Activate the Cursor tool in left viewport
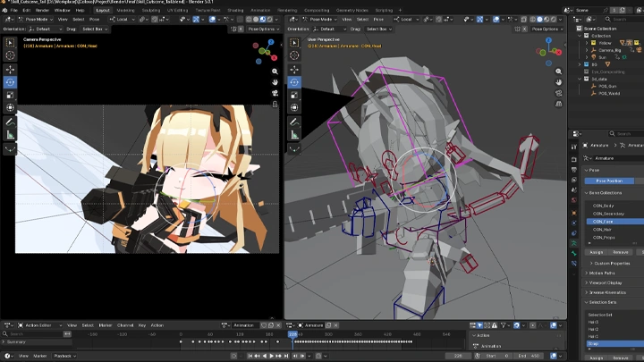The height and width of the screenshot is (362, 644). tap(10, 55)
